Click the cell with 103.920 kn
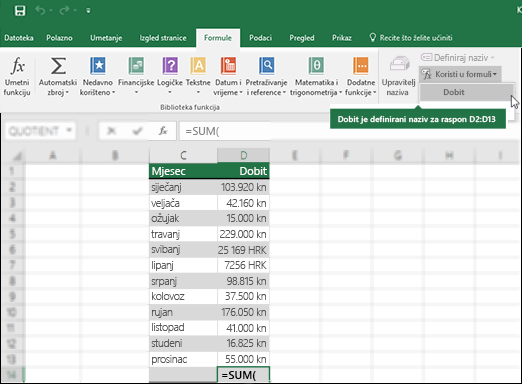 243,187
